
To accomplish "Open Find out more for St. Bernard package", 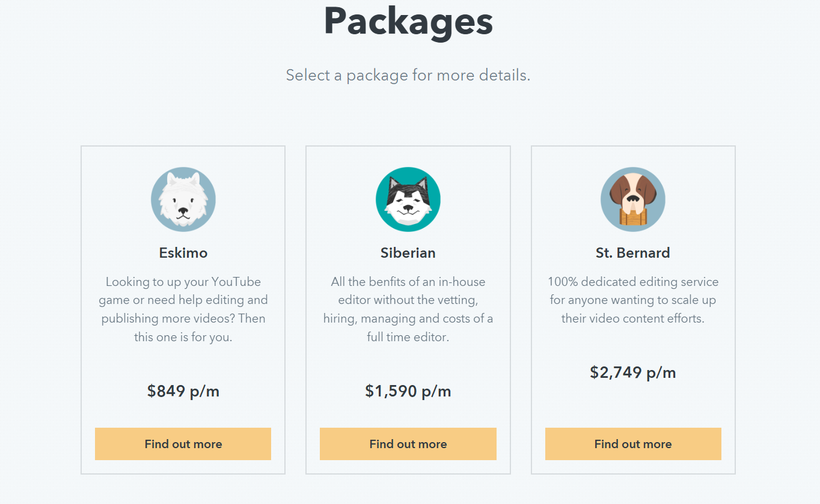I will click(x=633, y=444).
